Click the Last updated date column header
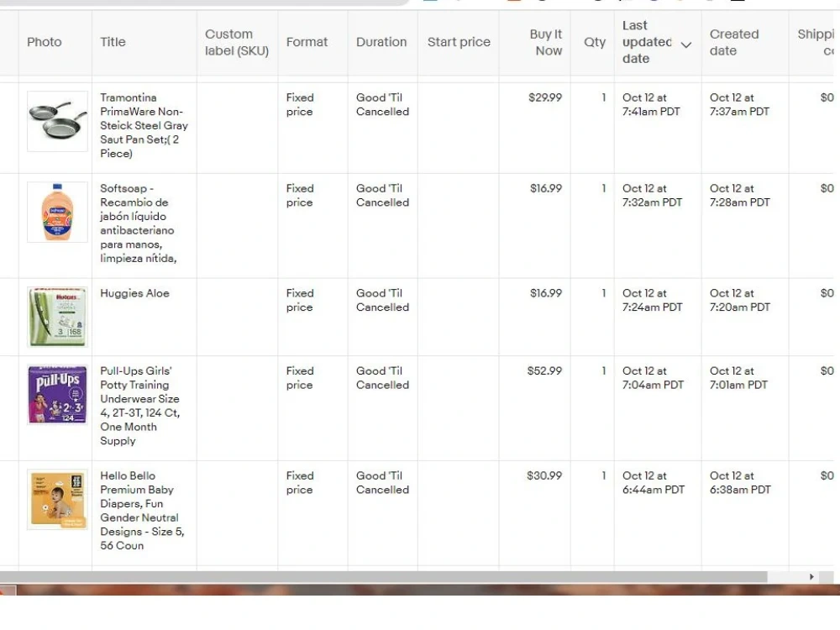 tap(647, 42)
